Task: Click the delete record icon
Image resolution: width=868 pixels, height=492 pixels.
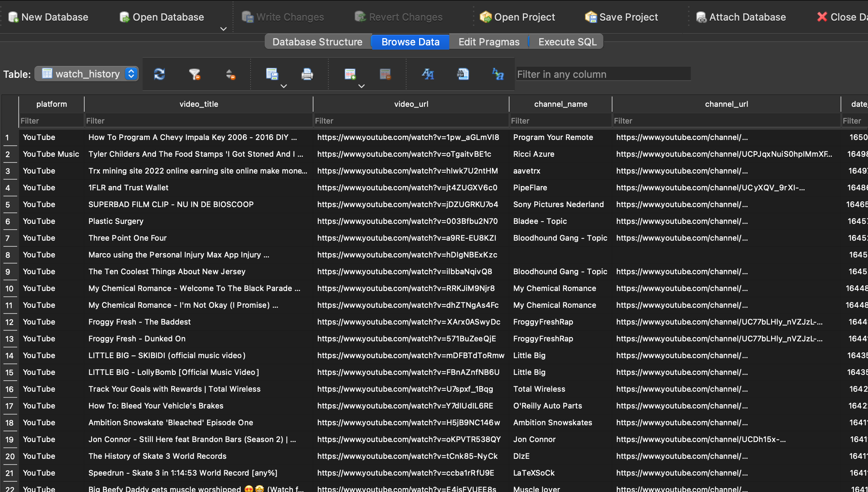Action: (x=385, y=74)
